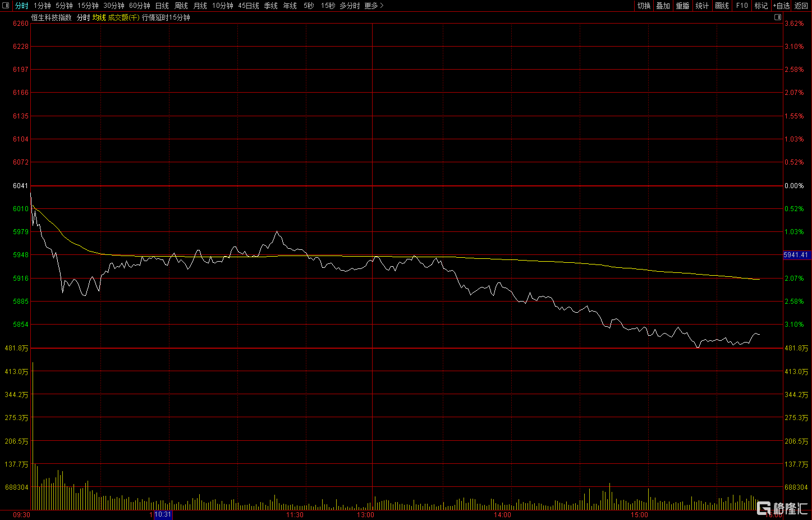The width and height of the screenshot is (812, 520).
Task: Toggle the left sidebar panel icon
Action: (x=6, y=6)
